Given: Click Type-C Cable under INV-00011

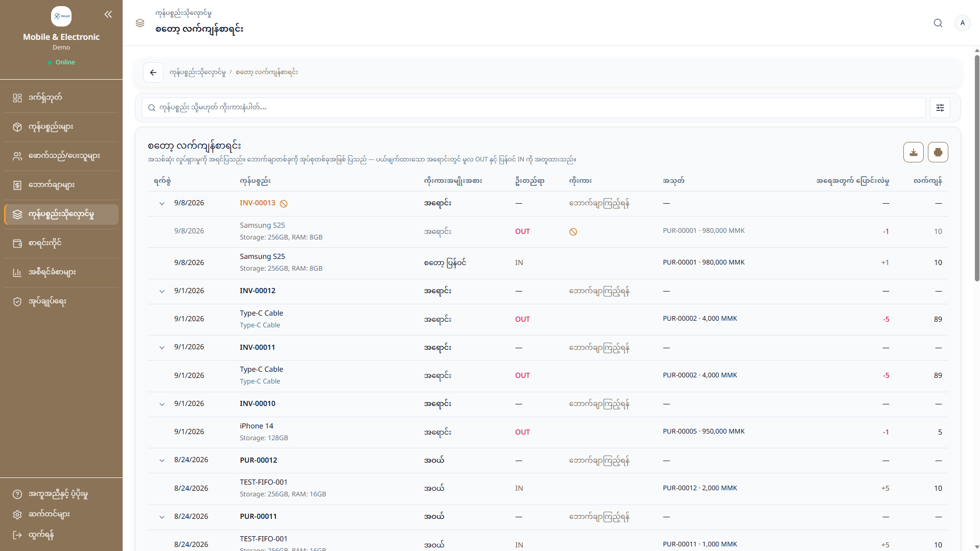Looking at the screenshot, I should click(261, 369).
